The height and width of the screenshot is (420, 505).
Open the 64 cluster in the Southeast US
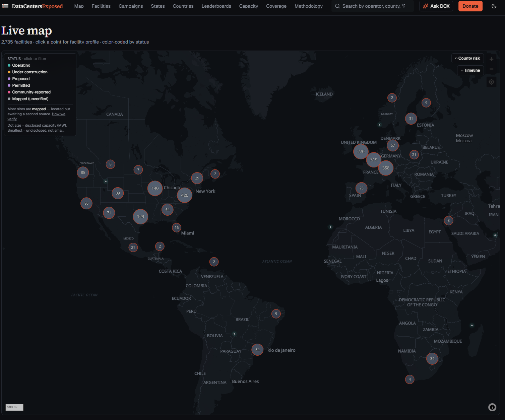[x=168, y=210]
